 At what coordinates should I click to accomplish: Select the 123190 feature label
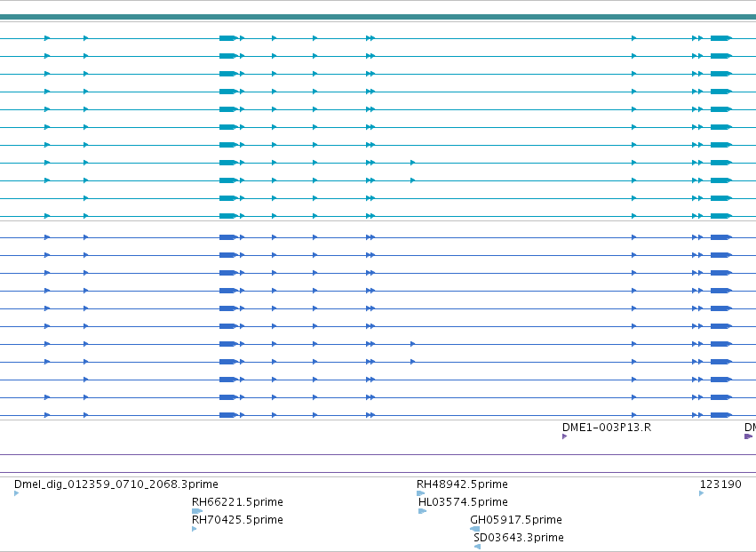point(720,484)
